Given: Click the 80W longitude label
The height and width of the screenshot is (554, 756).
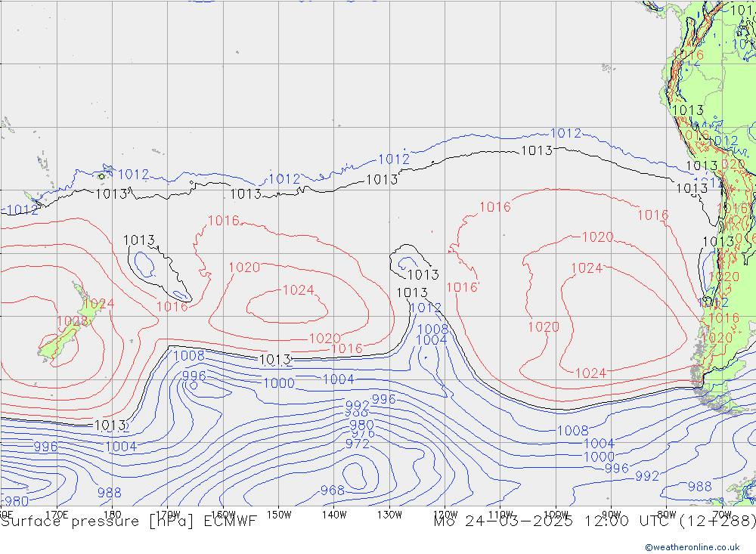Looking at the screenshot, I should (x=667, y=515).
